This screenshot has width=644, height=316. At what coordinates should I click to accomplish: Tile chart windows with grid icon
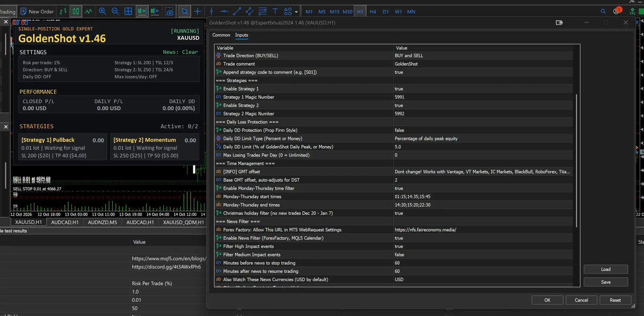point(128,11)
